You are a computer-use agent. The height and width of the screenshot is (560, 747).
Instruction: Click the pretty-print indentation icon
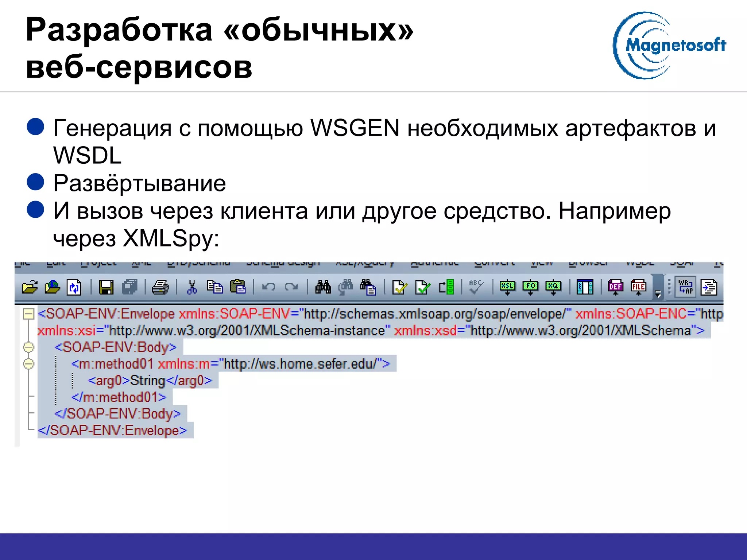(709, 287)
